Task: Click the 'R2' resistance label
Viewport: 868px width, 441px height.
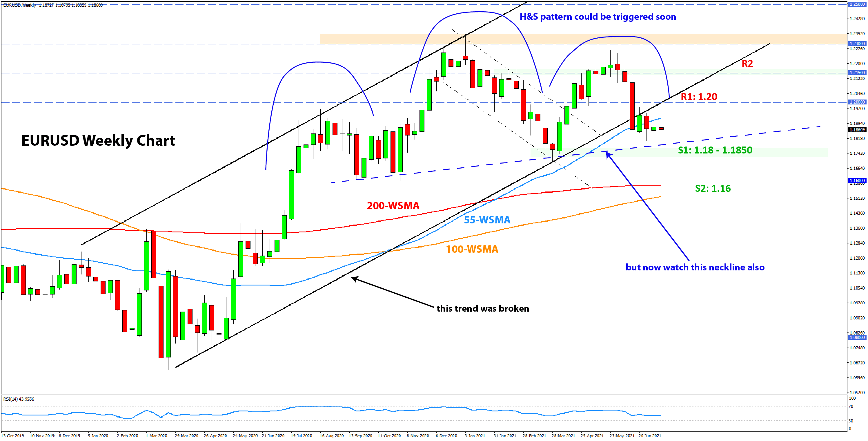Action: click(747, 64)
